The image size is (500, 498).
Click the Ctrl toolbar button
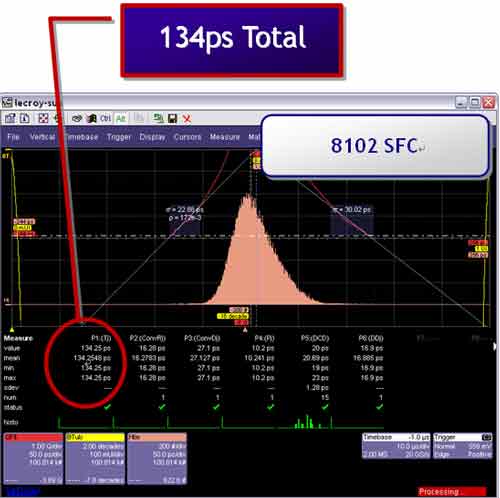[x=105, y=118]
